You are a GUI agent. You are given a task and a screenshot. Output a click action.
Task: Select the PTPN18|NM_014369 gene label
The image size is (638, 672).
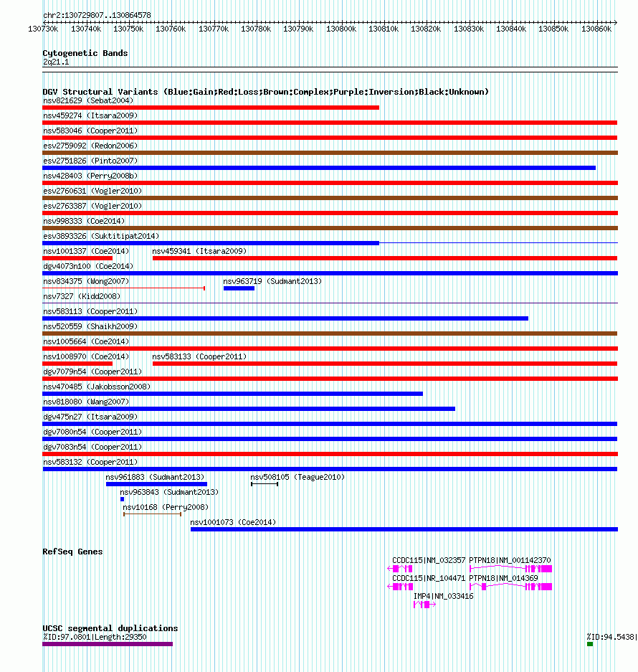pyautogui.click(x=503, y=578)
